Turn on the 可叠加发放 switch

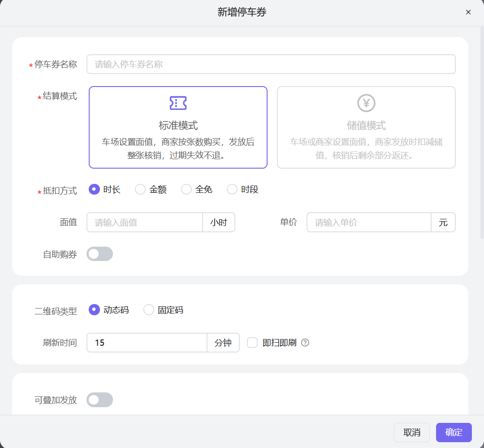99,400
